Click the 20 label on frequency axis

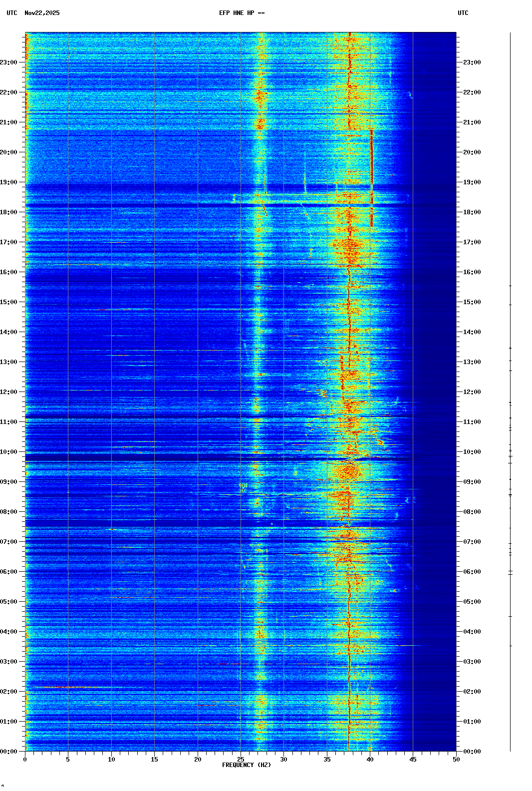(198, 760)
